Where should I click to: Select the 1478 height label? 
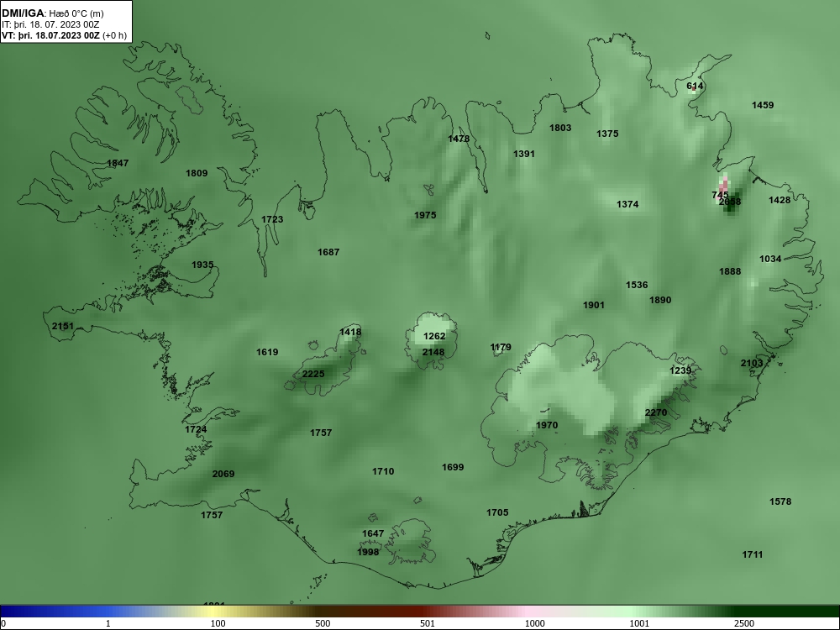[459, 139]
